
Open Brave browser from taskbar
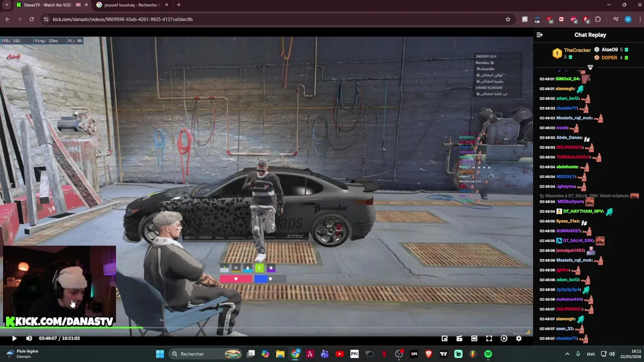429,354
